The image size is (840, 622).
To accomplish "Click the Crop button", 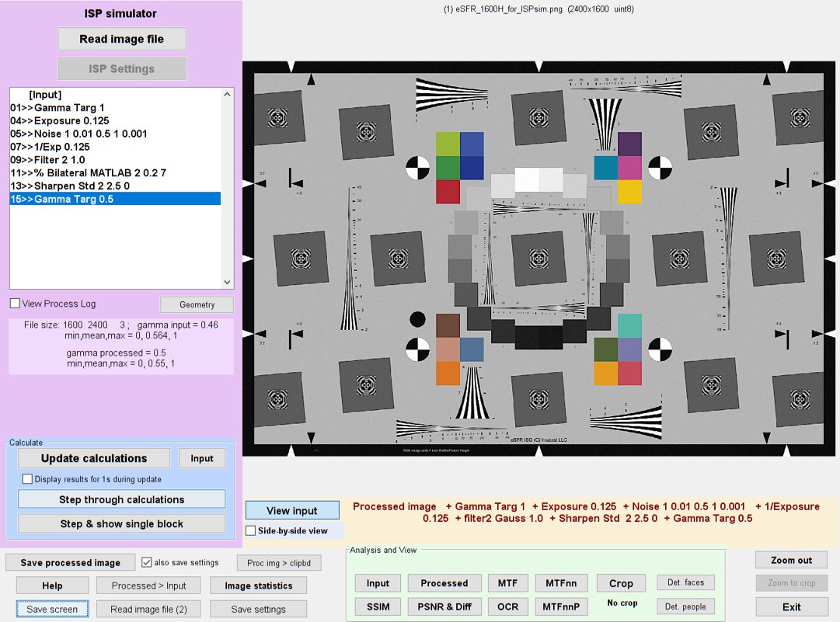I will [x=621, y=583].
